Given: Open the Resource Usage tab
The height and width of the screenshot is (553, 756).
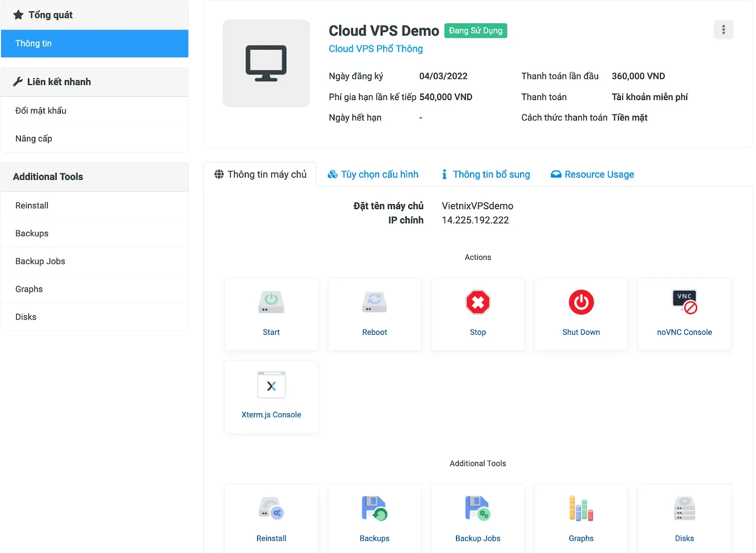Looking at the screenshot, I should click(x=592, y=174).
